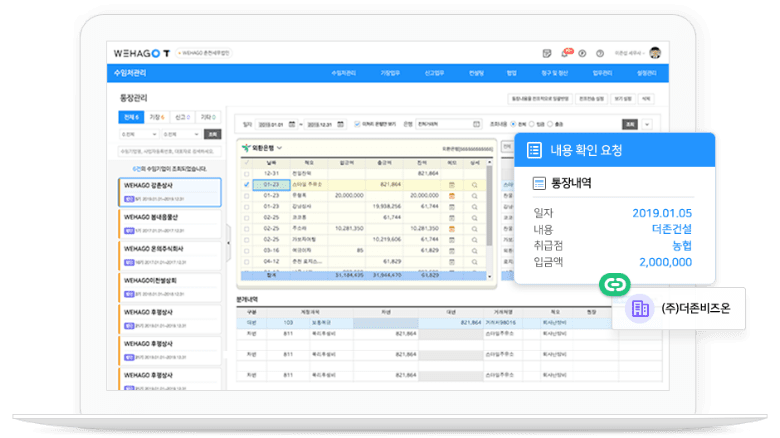Screen dimensions: 780x438
Task: Click the 보기 설정 button at top right
Action: click(622, 99)
